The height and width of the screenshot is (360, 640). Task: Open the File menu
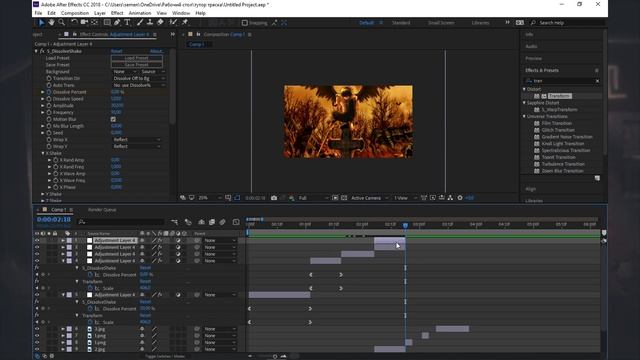tap(38, 13)
